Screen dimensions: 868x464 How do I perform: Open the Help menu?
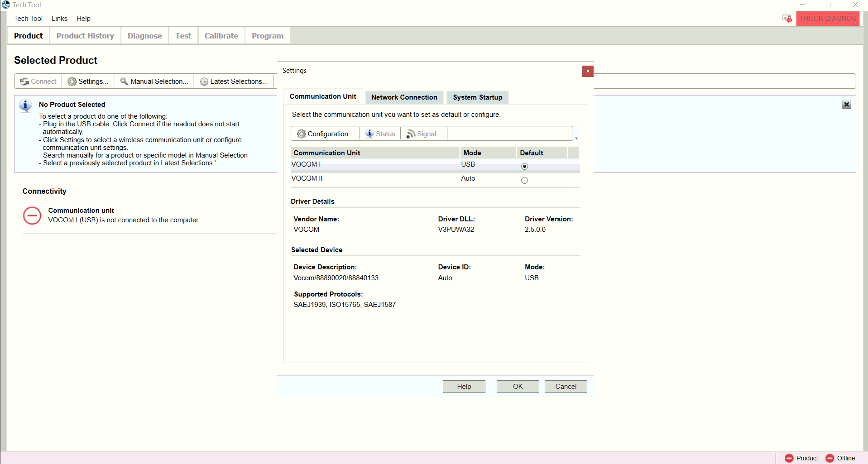83,19
